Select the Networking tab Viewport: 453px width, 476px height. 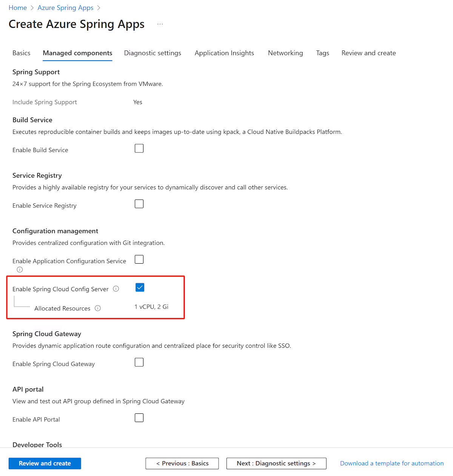285,53
